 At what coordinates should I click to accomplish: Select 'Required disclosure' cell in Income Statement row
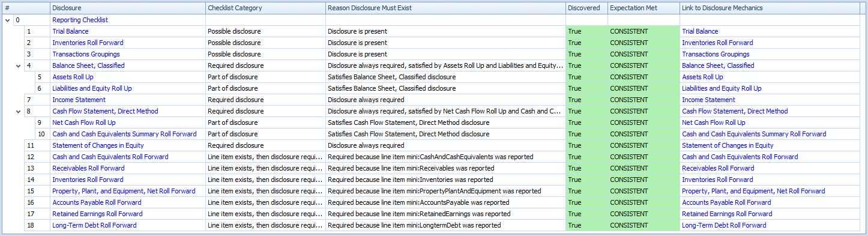[x=265, y=100]
